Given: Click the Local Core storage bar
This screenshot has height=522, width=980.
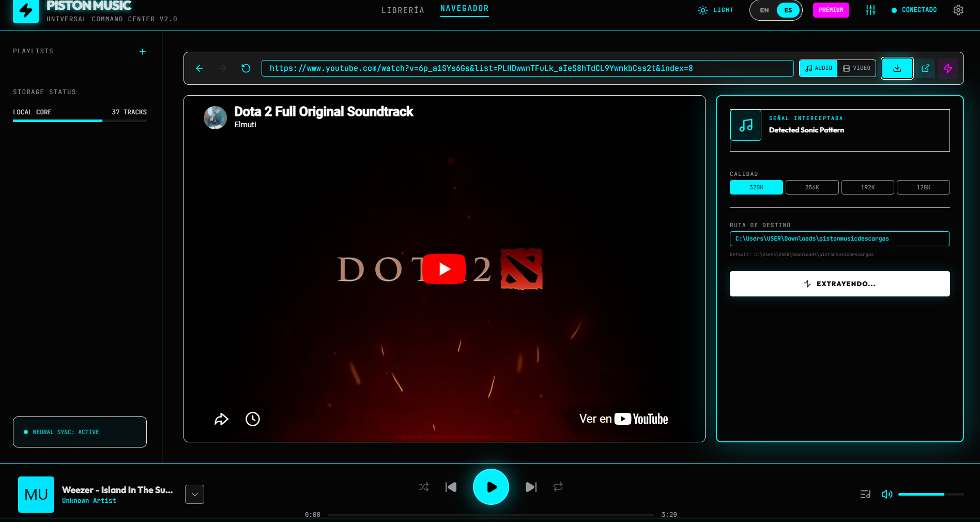Looking at the screenshot, I should (x=80, y=121).
